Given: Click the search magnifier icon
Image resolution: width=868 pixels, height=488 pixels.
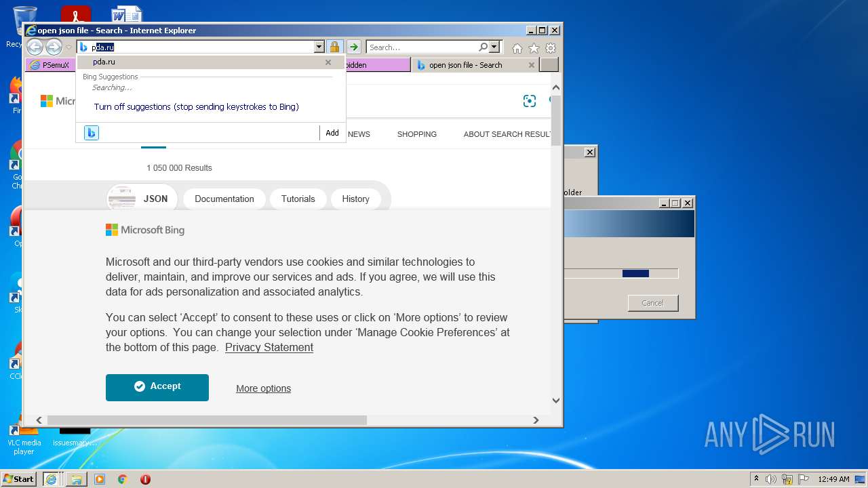Looking at the screenshot, I should point(483,47).
